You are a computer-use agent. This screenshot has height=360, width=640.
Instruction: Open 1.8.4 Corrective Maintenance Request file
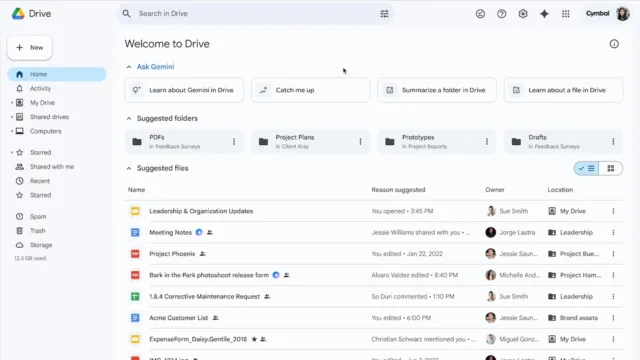coord(204,296)
